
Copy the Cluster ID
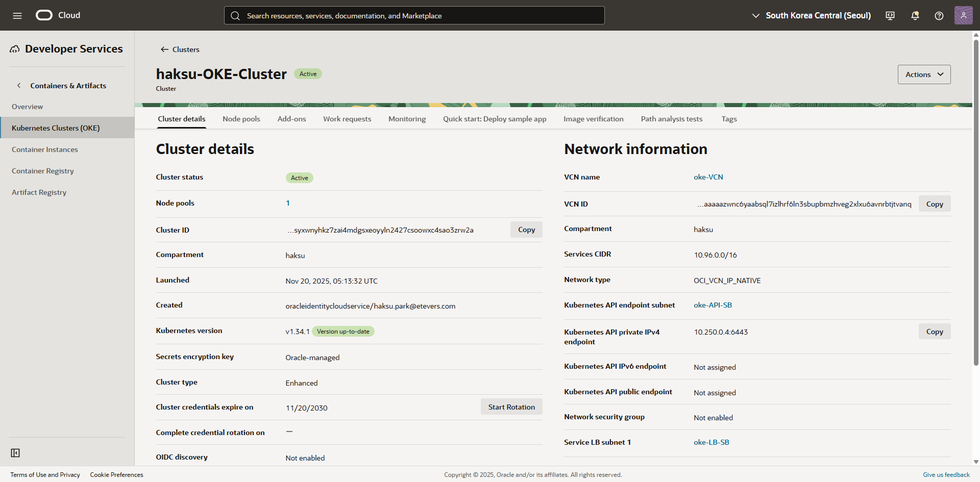tap(526, 230)
